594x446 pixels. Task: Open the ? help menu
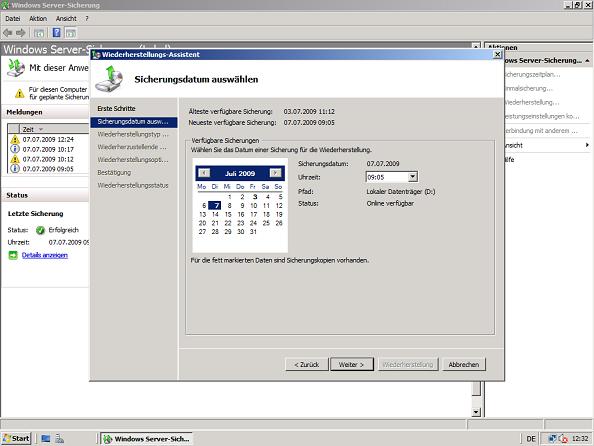87,19
